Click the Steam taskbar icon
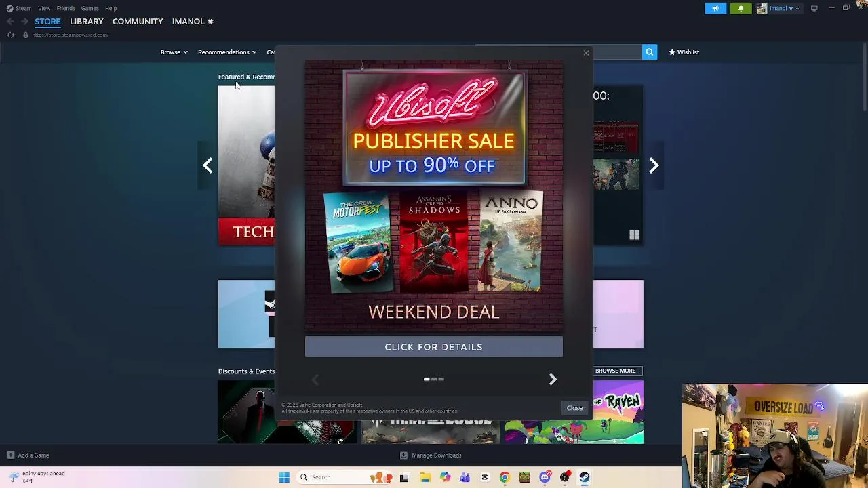Image resolution: width=868 pixels, height=488 pixels. tap(584, 477)
